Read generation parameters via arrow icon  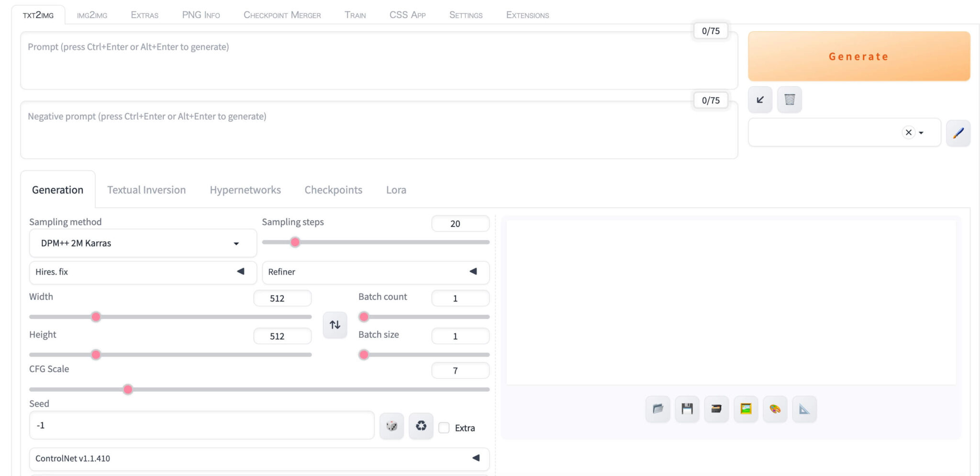759,100
